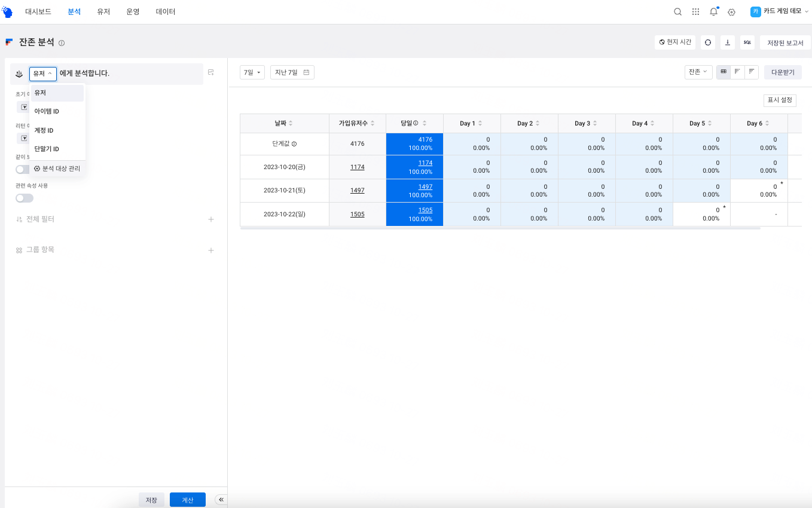Open the 잔존 dropdown
812x508 pixels.
coord(698,72)
